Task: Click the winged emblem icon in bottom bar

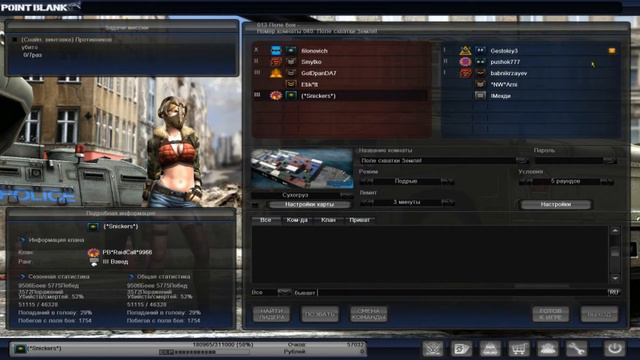Action: pos(433,349)
